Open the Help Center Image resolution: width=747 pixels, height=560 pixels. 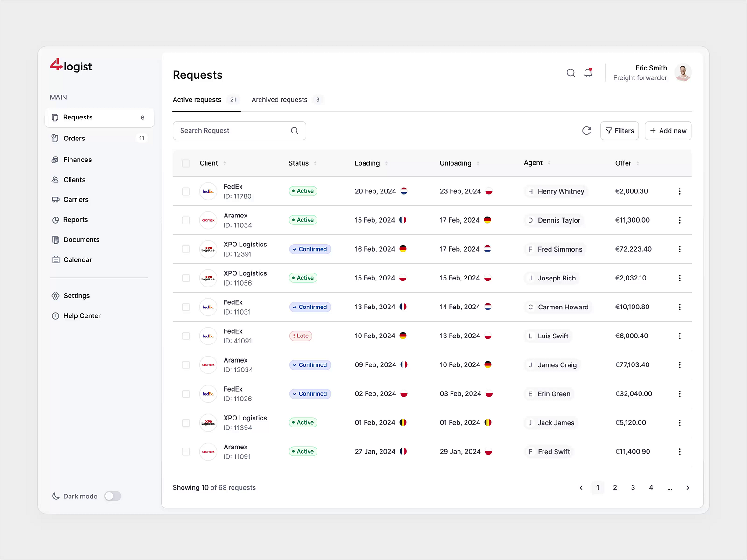tap(82, 315)
